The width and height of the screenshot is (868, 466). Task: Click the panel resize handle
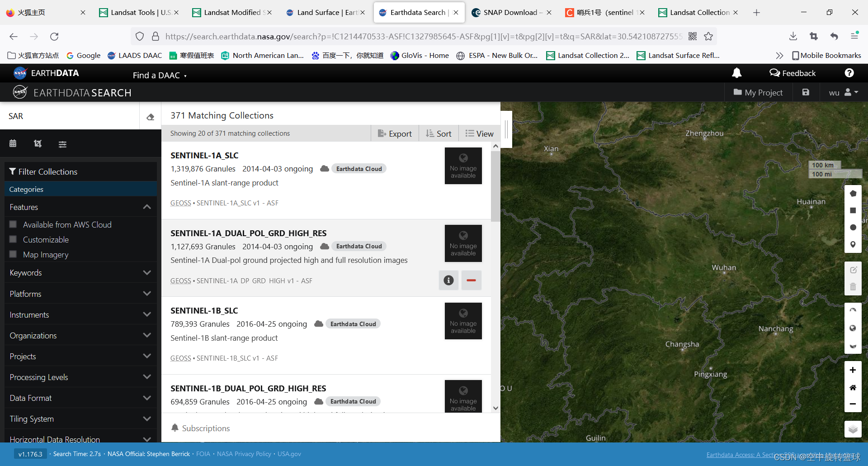[506, 129]
